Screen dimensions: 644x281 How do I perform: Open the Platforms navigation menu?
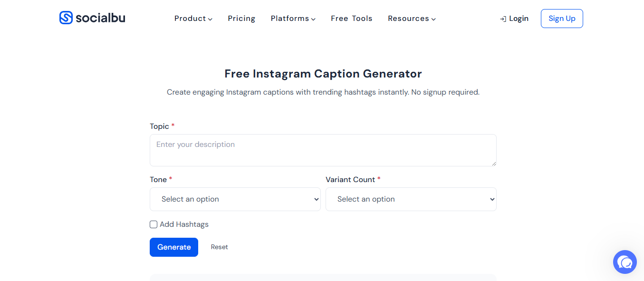[x=290, y=19]
